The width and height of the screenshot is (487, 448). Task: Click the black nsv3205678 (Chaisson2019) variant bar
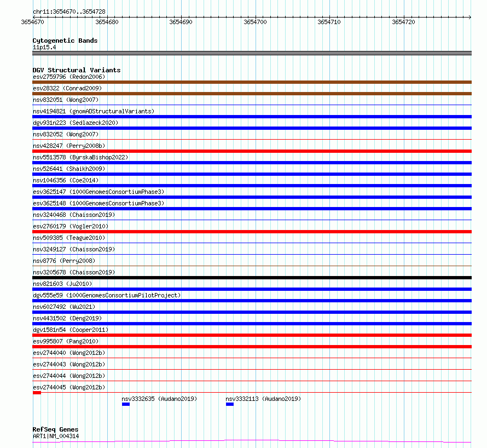point(252,278)
